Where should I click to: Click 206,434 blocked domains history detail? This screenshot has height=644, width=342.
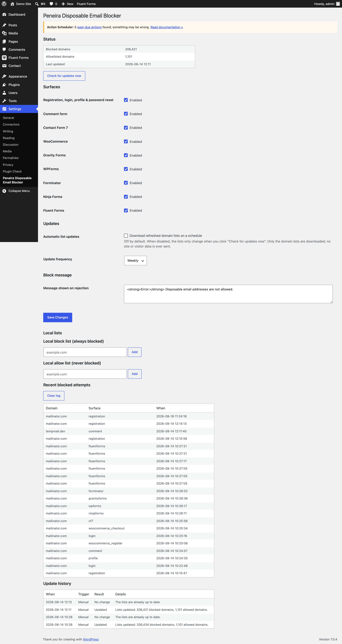[162, 625]
